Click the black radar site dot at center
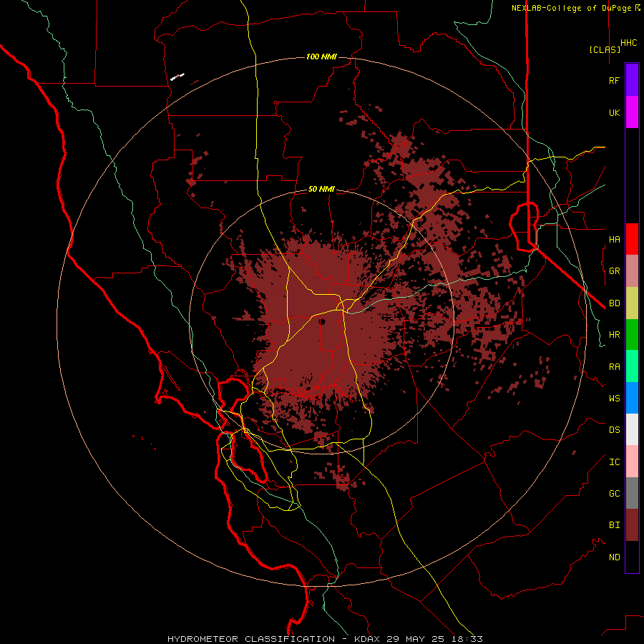This screenshot has height=644, width=644. (322, 321)
